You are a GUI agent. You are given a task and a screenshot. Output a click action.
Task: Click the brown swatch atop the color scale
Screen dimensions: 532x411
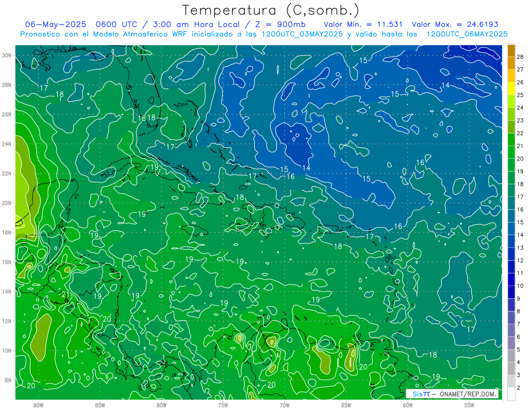(511, 50)
